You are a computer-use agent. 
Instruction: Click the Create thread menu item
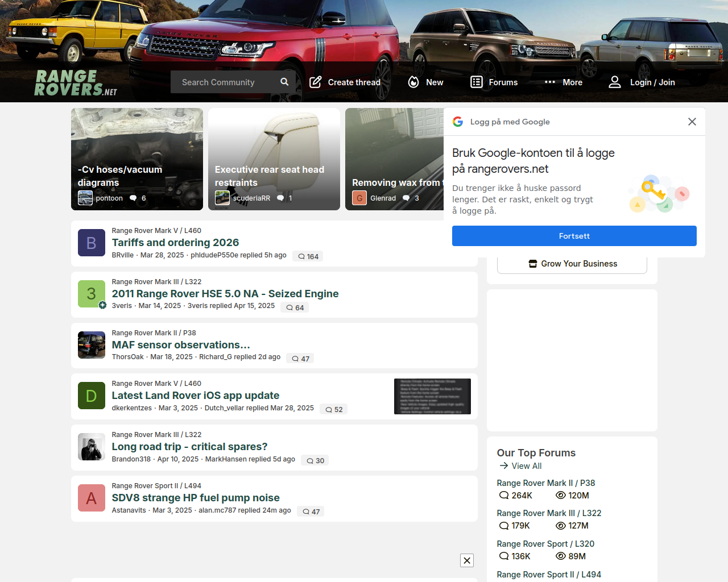click(345, 82)
